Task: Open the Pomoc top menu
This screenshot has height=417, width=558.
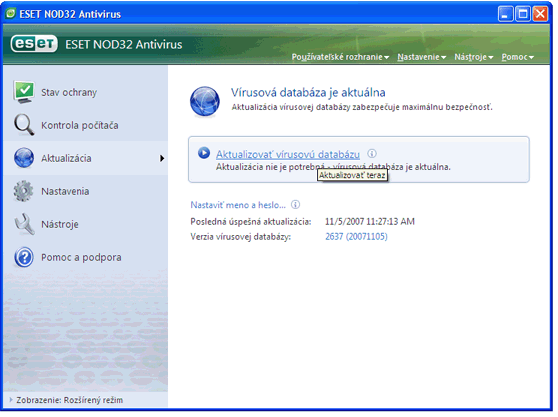Action: tap(517, 57)
